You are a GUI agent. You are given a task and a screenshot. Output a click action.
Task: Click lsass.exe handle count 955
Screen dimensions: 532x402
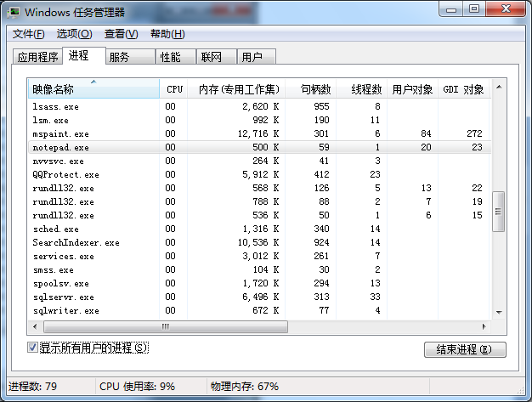[x=321, y=106]
